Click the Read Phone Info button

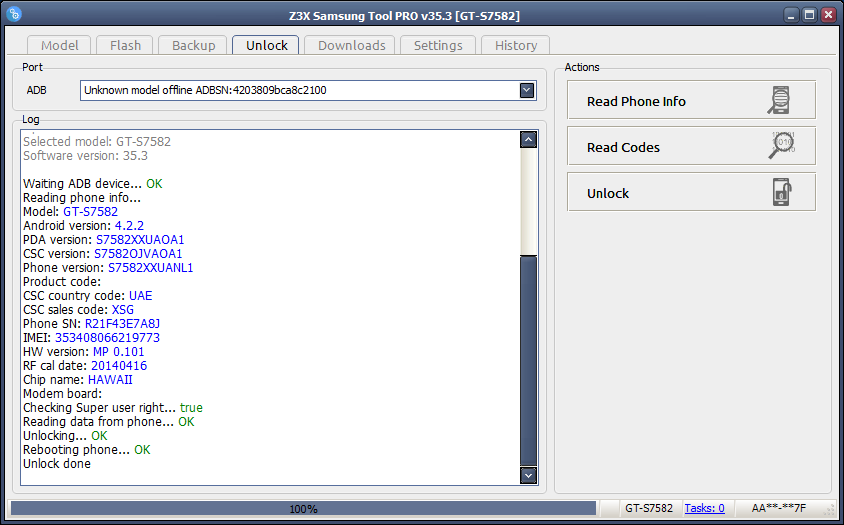691,100
